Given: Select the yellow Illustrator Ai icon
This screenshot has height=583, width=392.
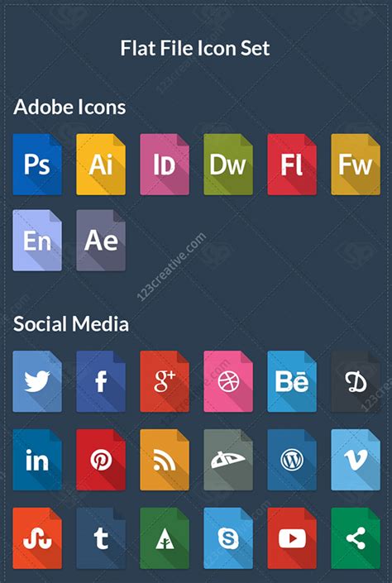Looking at the screenshot, I should (101, 165).
